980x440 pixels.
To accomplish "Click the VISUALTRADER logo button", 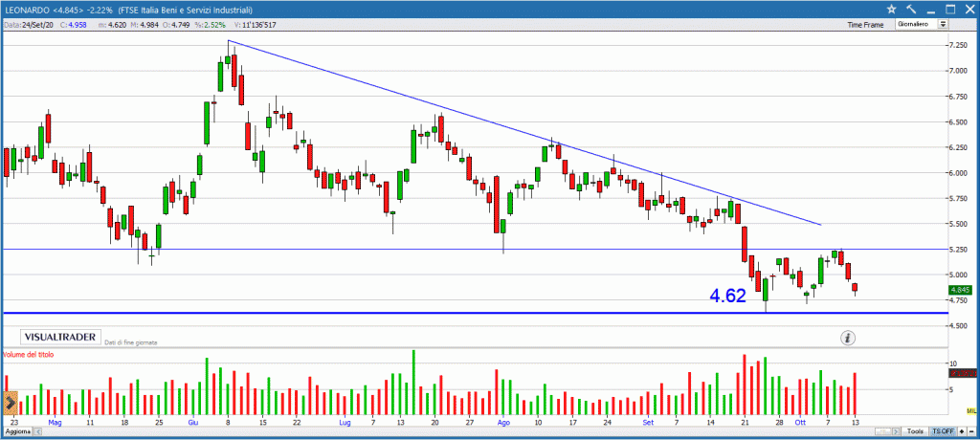I will (x=60, y=338).
